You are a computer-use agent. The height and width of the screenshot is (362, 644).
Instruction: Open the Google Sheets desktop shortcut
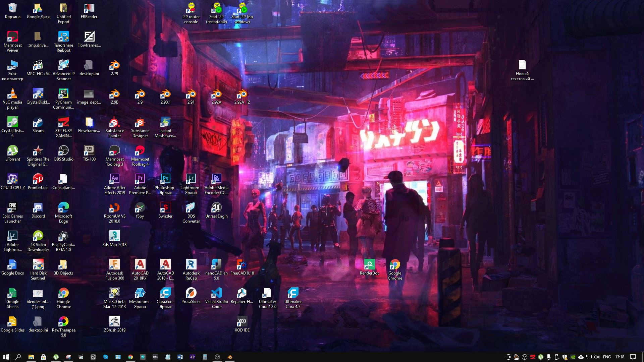click(12, 298)
